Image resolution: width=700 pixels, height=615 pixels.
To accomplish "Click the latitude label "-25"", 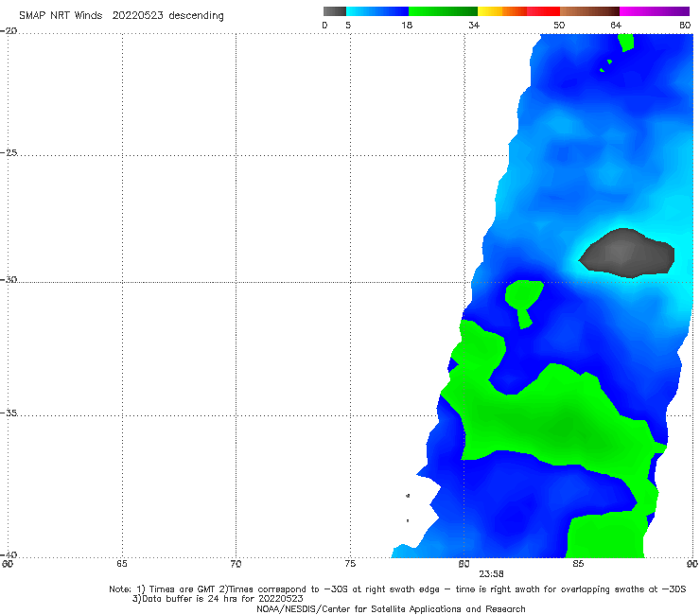I will 9,152.
